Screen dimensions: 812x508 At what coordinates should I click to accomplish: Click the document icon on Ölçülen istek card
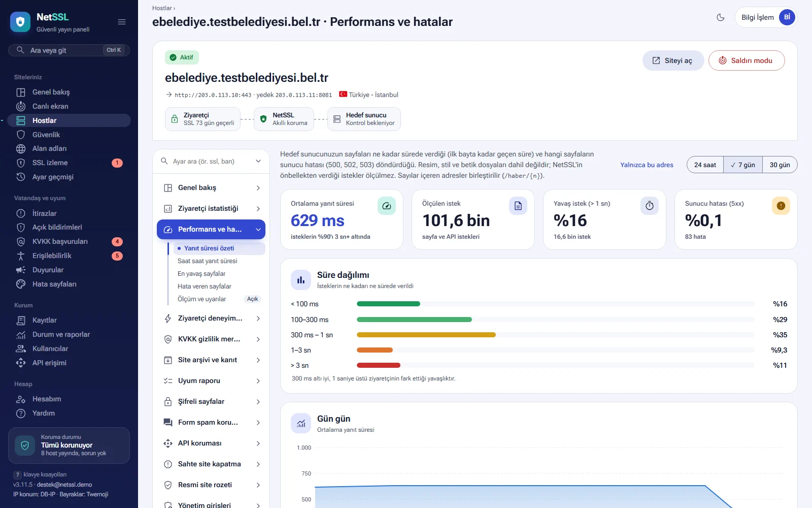click(518, 206)
